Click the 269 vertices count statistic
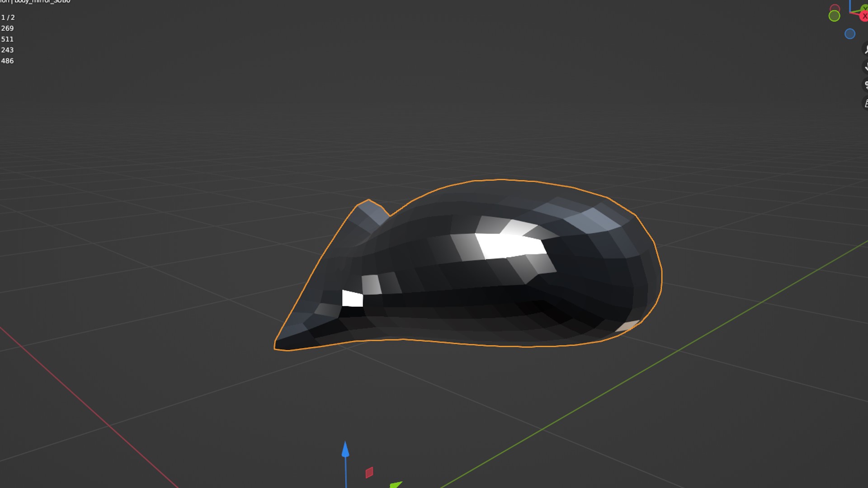The height and width of the screenshot is (488, 868). click(x=7, y=28)
